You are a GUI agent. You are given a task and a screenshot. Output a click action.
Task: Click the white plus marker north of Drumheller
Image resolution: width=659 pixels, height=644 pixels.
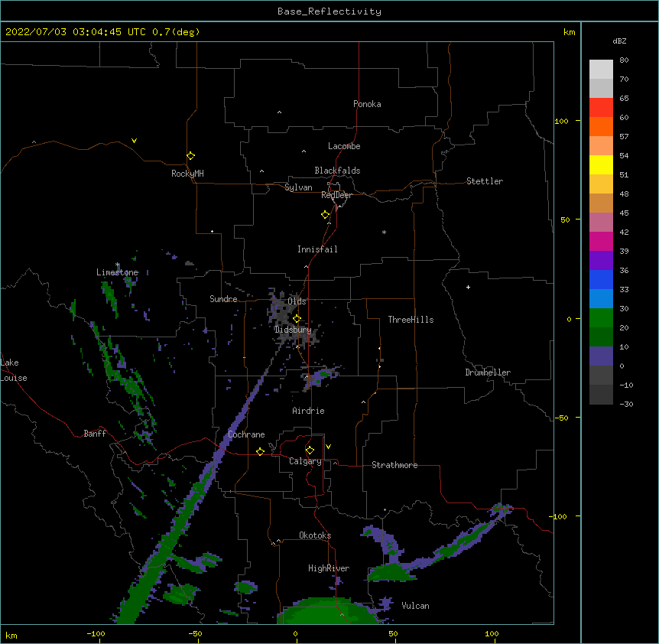(468, 287)
